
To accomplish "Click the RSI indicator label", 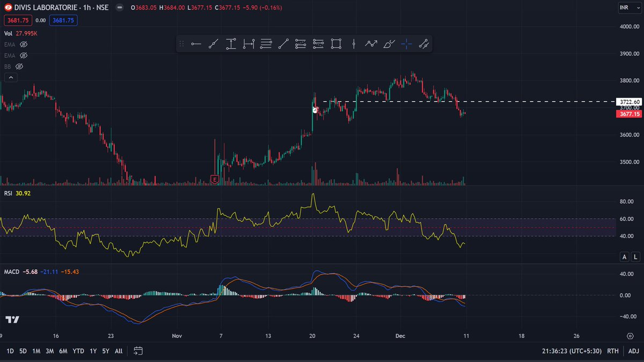I will [9, 194].
